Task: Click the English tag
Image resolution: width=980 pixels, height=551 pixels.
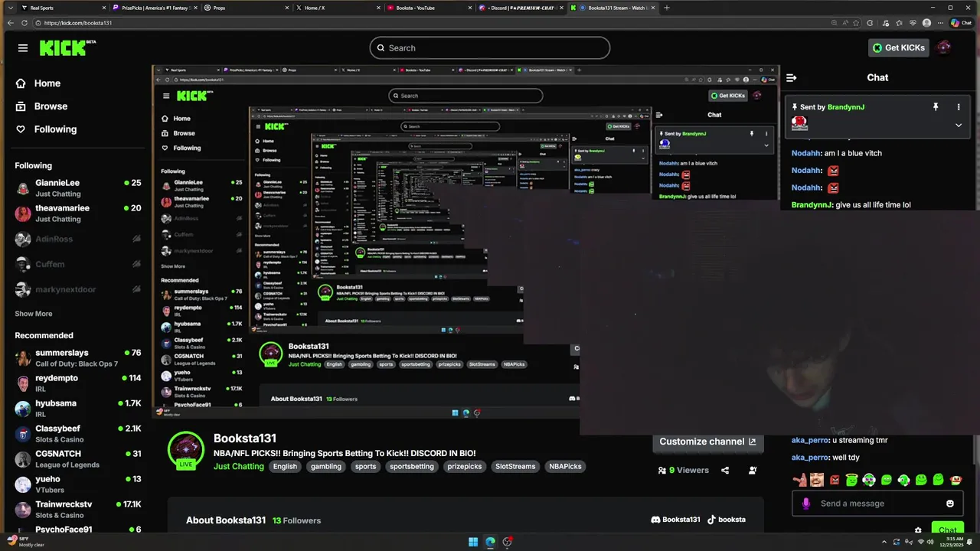Action: 285,466
